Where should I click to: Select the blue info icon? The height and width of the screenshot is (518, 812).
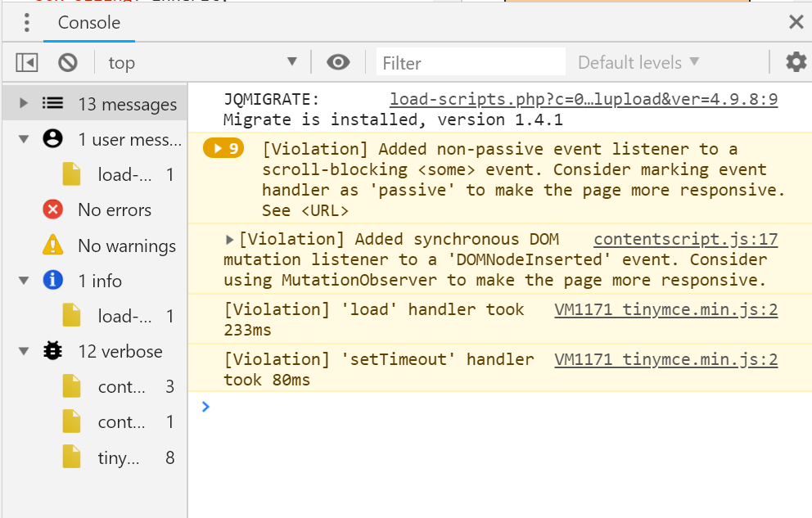[x=53, y=280]
